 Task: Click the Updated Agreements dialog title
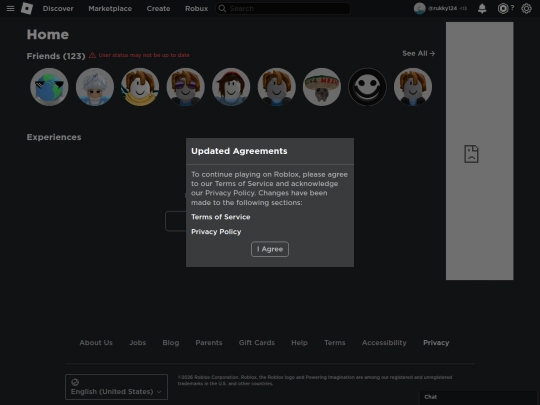[x=239, y=151]
